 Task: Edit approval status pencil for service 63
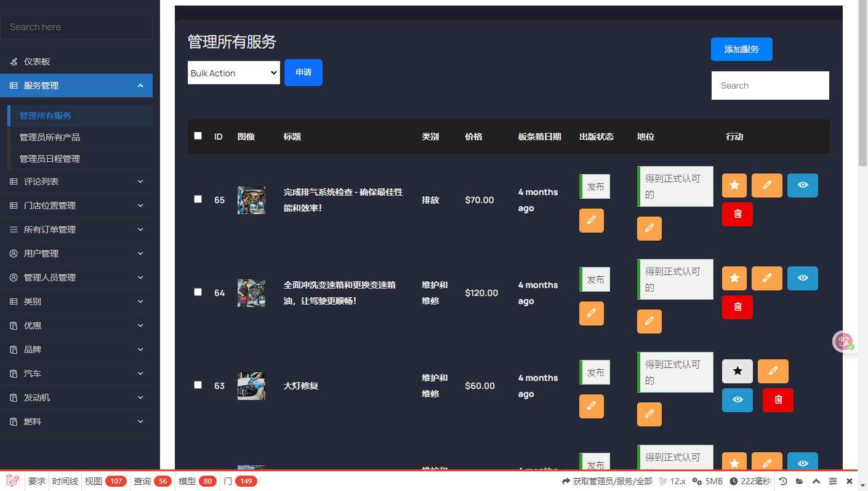[649, 414]
